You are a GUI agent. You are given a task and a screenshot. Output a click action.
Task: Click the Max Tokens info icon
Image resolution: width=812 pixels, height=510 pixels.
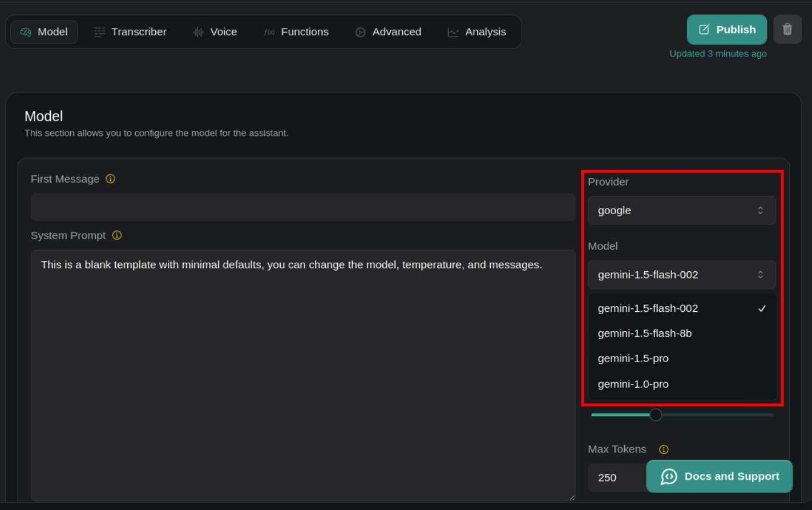664,449
